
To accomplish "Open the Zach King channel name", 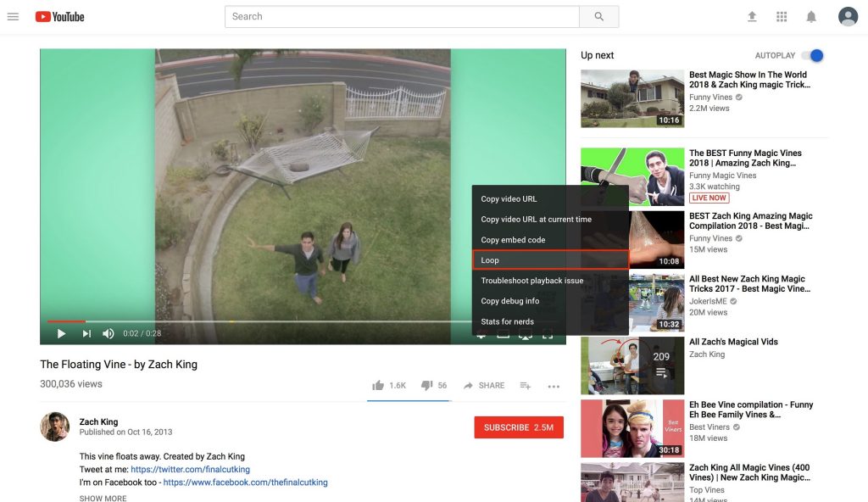I will [98, 421].
